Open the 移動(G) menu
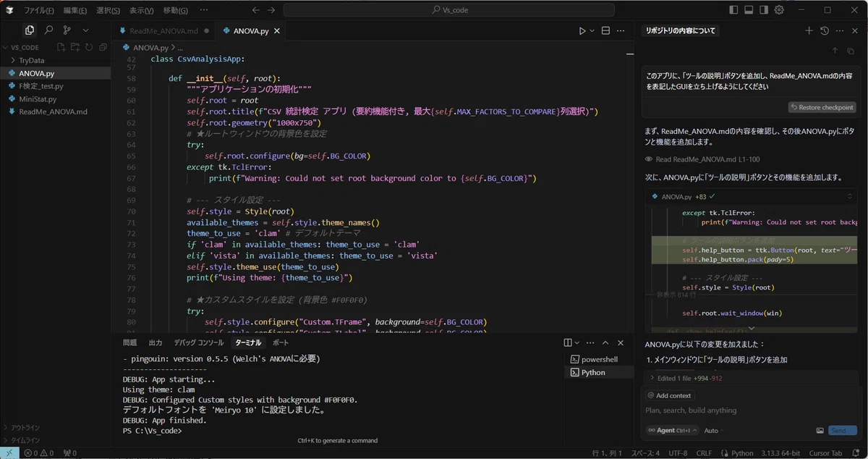Screen dimensions: 868x459 [175, 10]
